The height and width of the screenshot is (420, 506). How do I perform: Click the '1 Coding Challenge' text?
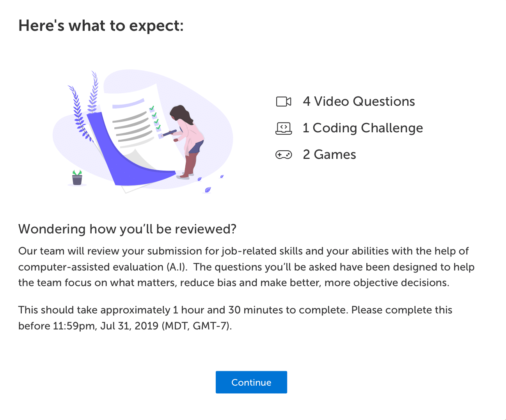coord(363,128)
